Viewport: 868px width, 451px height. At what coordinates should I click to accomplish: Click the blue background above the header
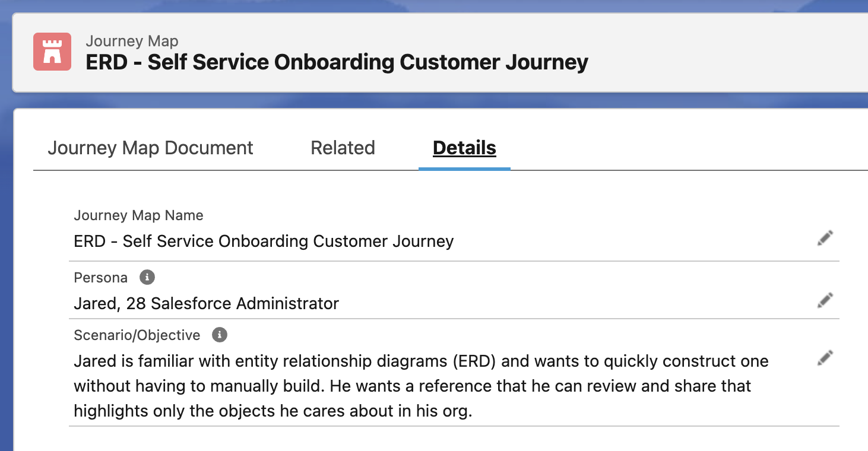point(433,6)
